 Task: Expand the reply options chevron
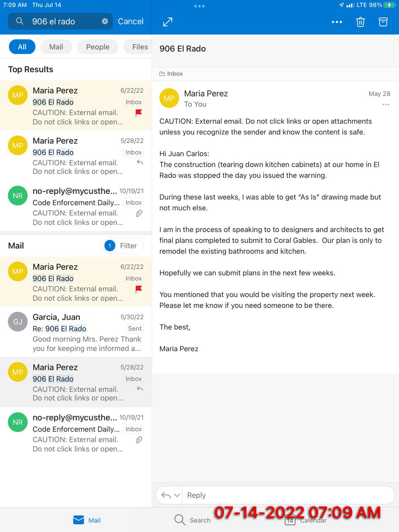coord(177,495)
